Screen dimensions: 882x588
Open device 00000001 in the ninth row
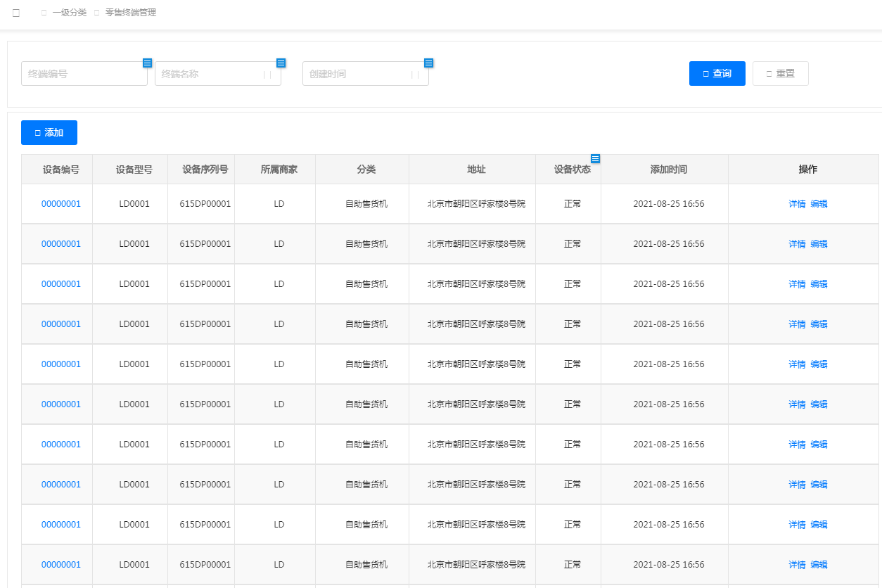coord(61,525)
